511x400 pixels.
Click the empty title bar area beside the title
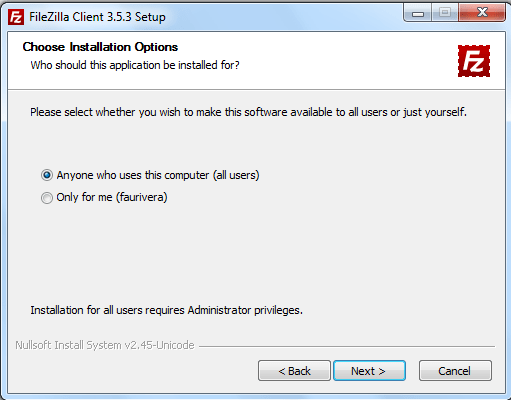(283, 16)
